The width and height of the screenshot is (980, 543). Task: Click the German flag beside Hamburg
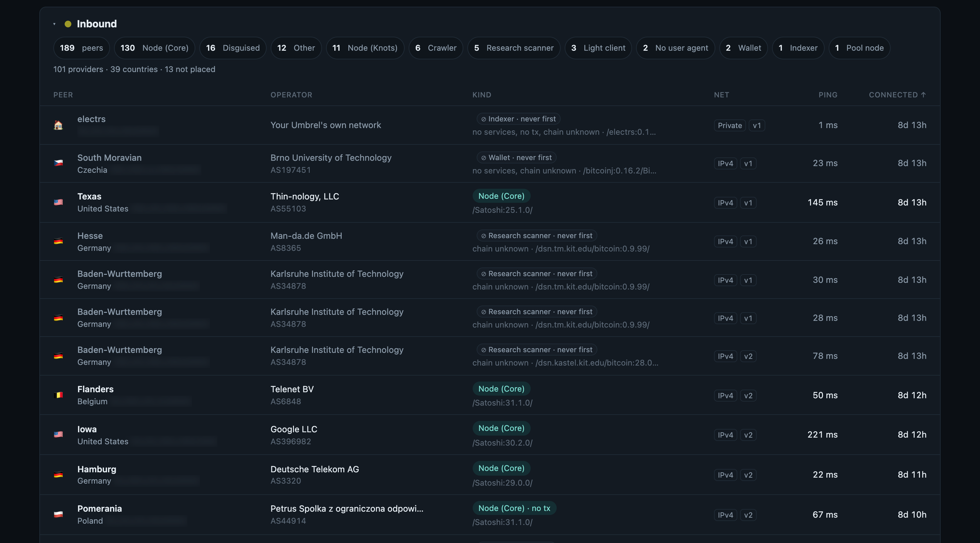pos(58,475)
